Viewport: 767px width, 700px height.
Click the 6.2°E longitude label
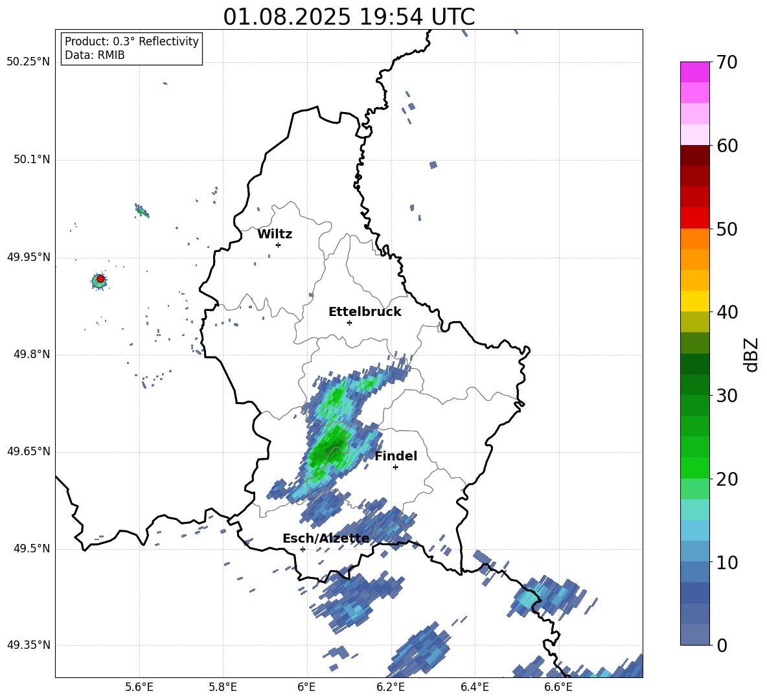tap(391, 687)
